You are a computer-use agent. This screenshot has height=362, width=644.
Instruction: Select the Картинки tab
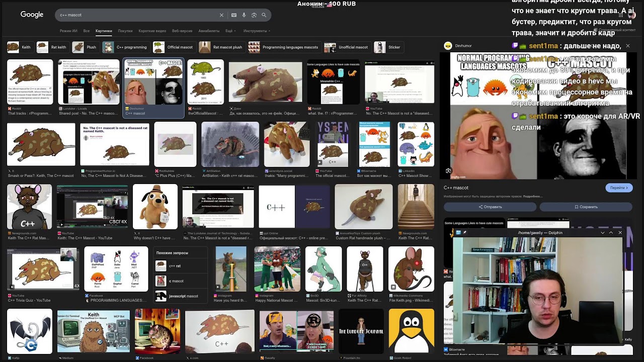(104, 31)
